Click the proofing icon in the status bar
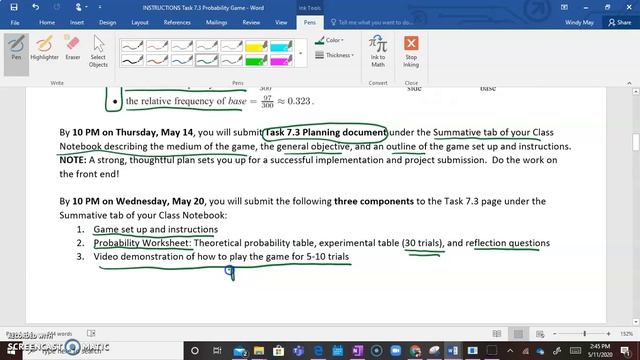 (91, 333)
